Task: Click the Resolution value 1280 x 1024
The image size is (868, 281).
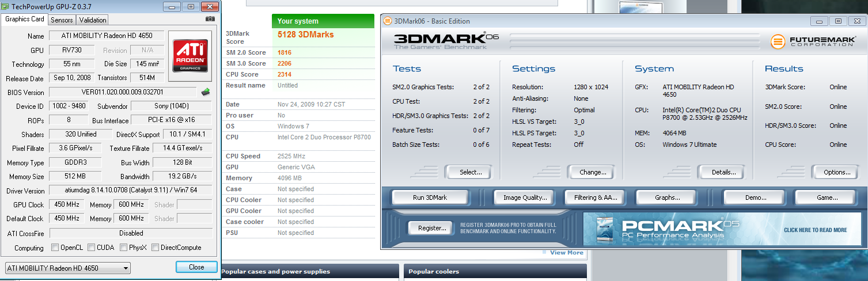Action: (591, 87)
